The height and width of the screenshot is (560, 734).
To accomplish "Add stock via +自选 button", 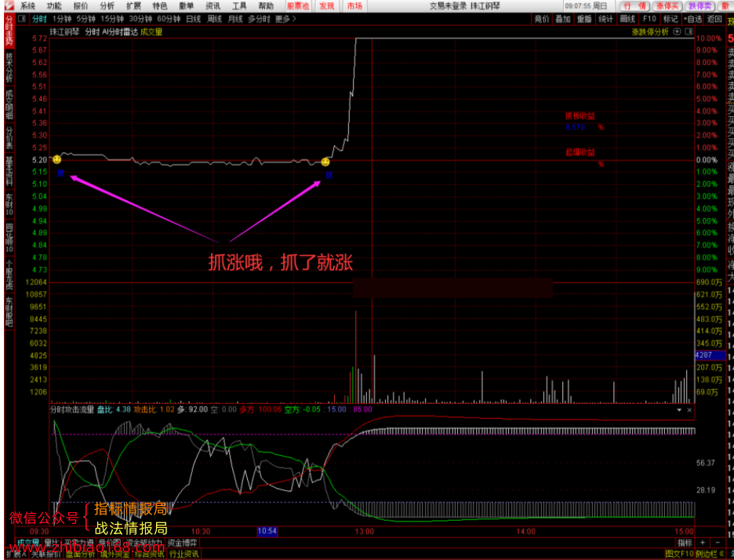I will click(x=692, y=19).
